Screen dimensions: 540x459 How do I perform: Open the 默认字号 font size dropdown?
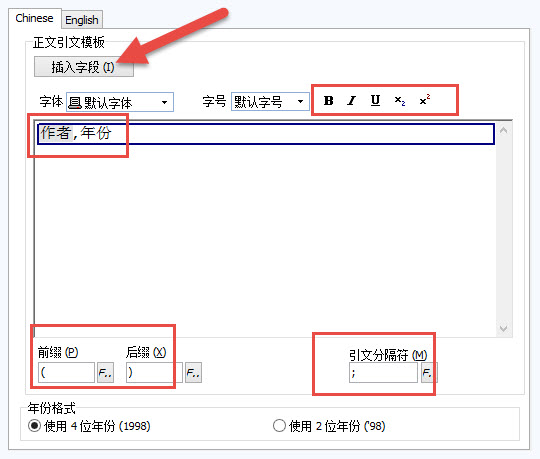pyautogui.click(x=270, y=102)
